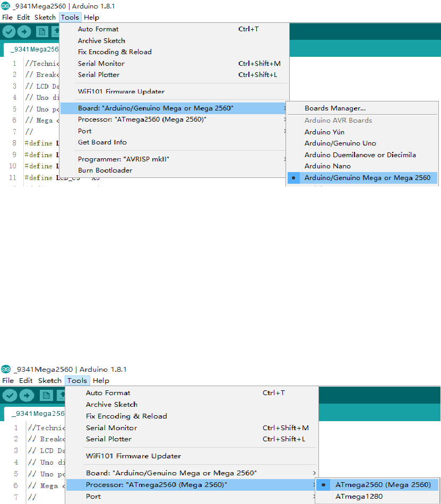Click Processor entry text in lower Tools menu
This screenshot has height=504, width=441.
point(157,485)
